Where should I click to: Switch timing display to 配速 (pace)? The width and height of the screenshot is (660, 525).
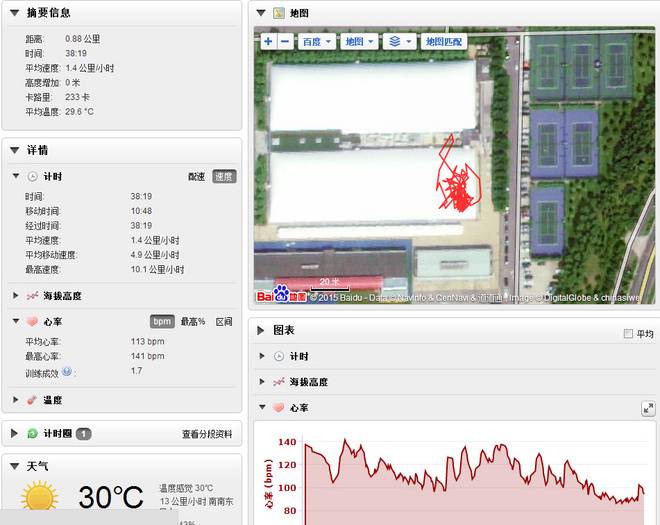tap(197, 176)
